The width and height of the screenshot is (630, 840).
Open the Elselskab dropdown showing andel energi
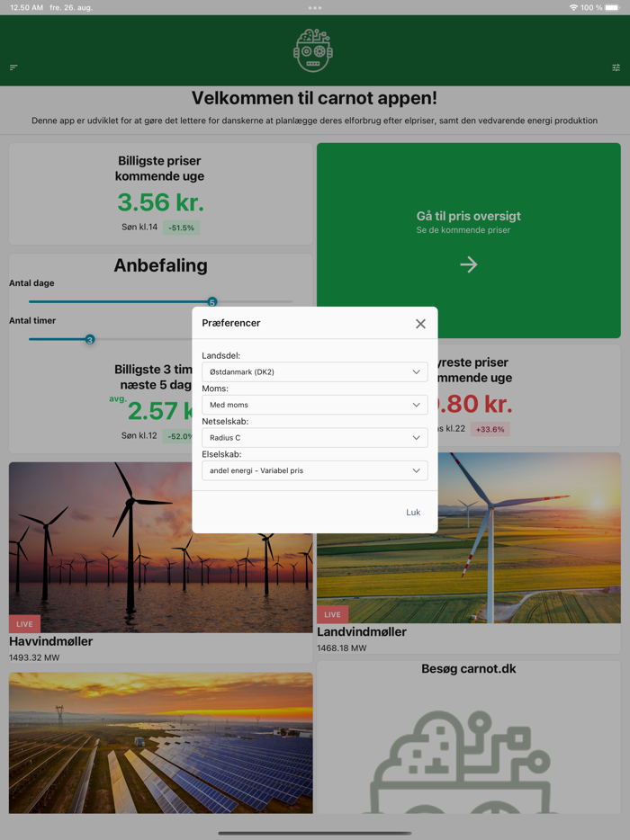pos(315,470)
